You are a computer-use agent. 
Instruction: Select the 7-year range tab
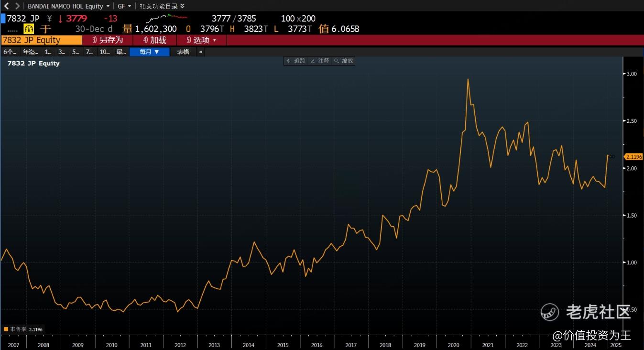click(89, 52)
